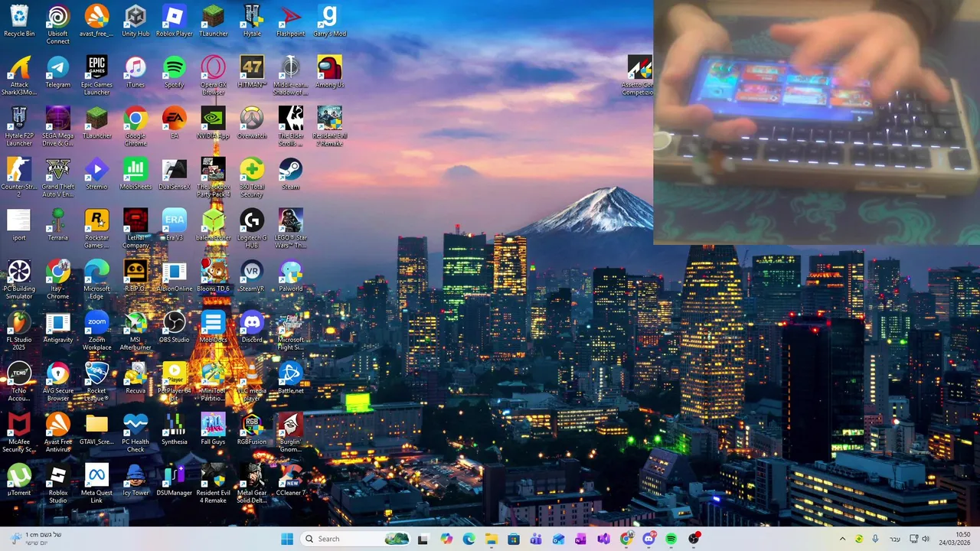Click the Microsoft Edge desktop shortcut
This screenshot has width=980, height=551.
96,279
